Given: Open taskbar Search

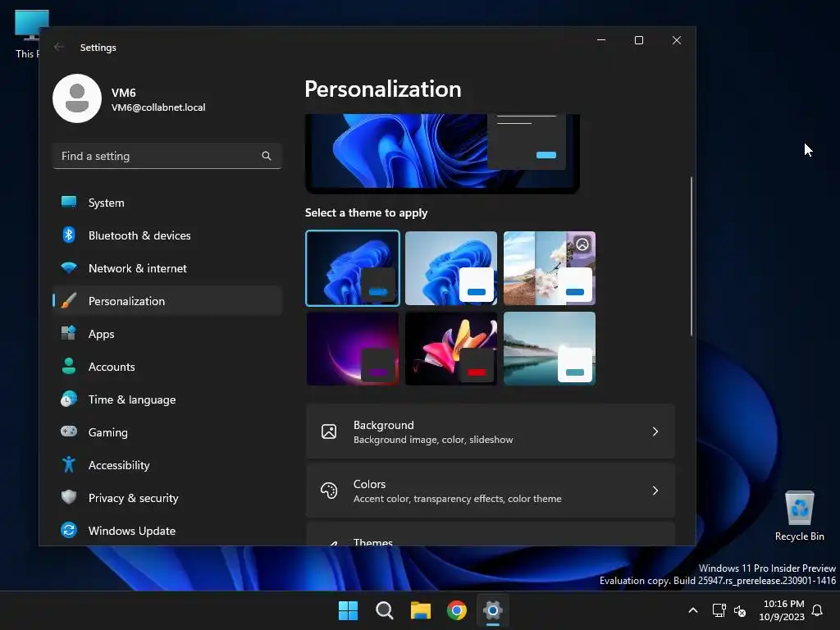Looking at the screenshot, I should point(385,610).
